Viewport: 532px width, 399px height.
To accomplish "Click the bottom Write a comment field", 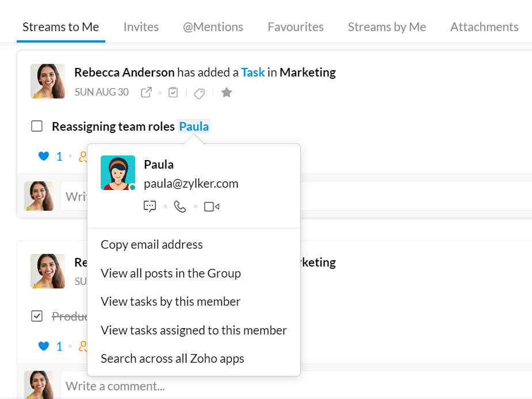I will 296,386.
